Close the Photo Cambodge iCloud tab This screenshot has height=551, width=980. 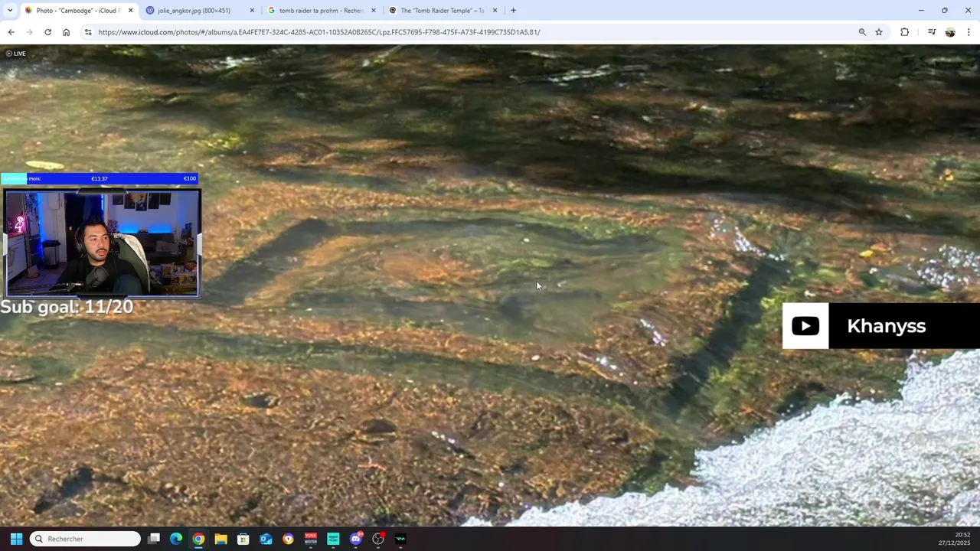tap(130, 10)
